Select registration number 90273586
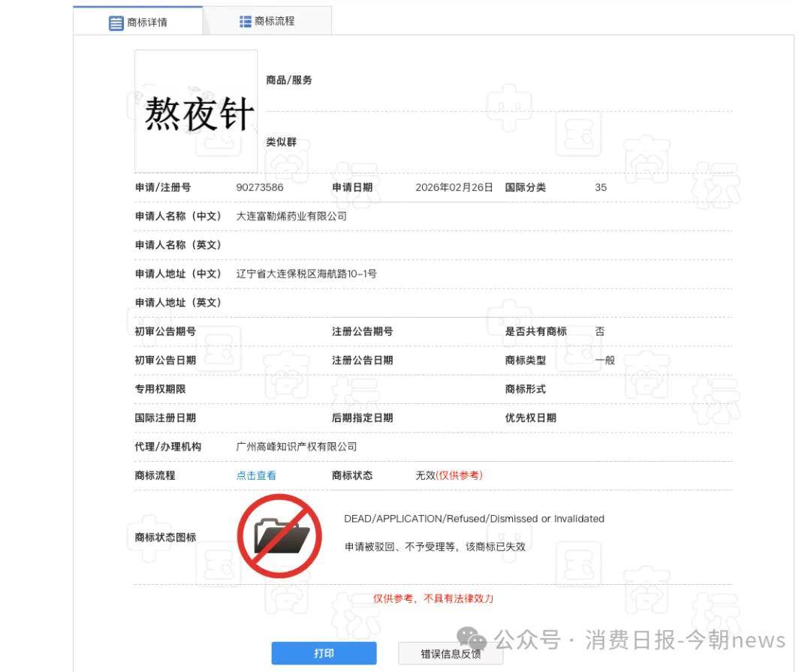811x672 pixels. (260, 187)
